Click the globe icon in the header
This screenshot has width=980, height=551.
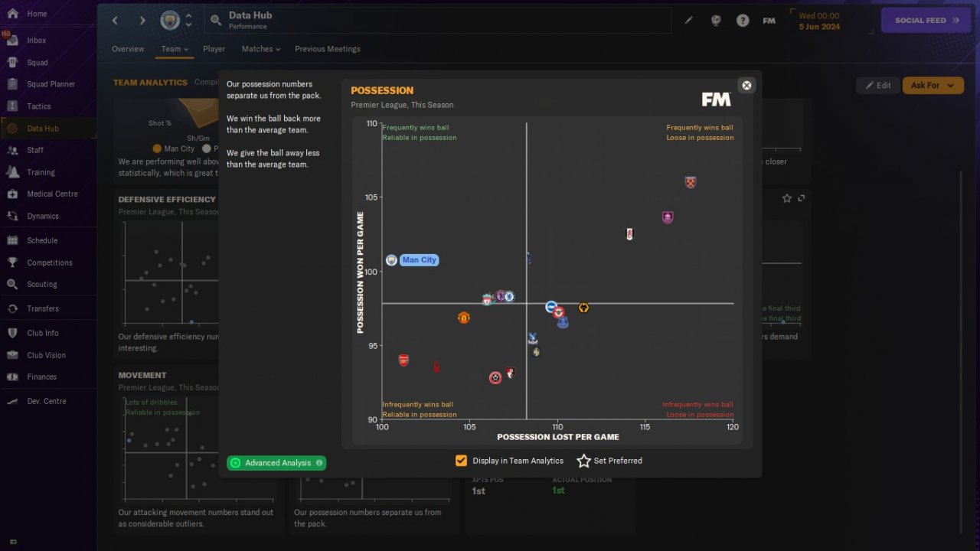coord(716,21)
